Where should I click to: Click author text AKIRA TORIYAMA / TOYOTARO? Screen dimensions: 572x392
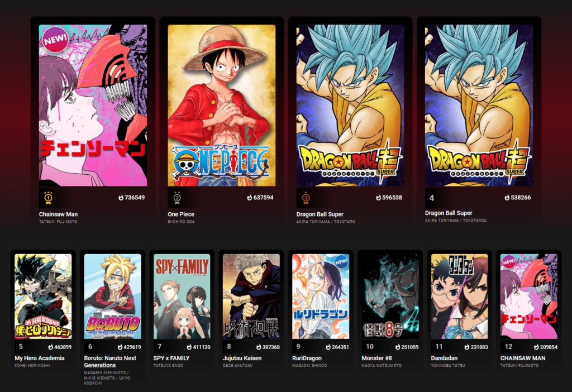point(326,221)
